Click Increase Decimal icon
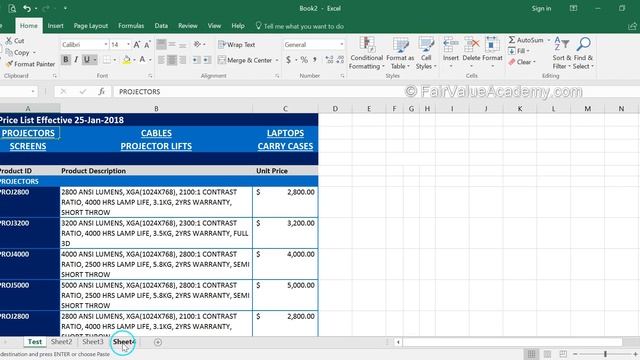Screen dimensions: 640x360 click(x=329, y=60)
